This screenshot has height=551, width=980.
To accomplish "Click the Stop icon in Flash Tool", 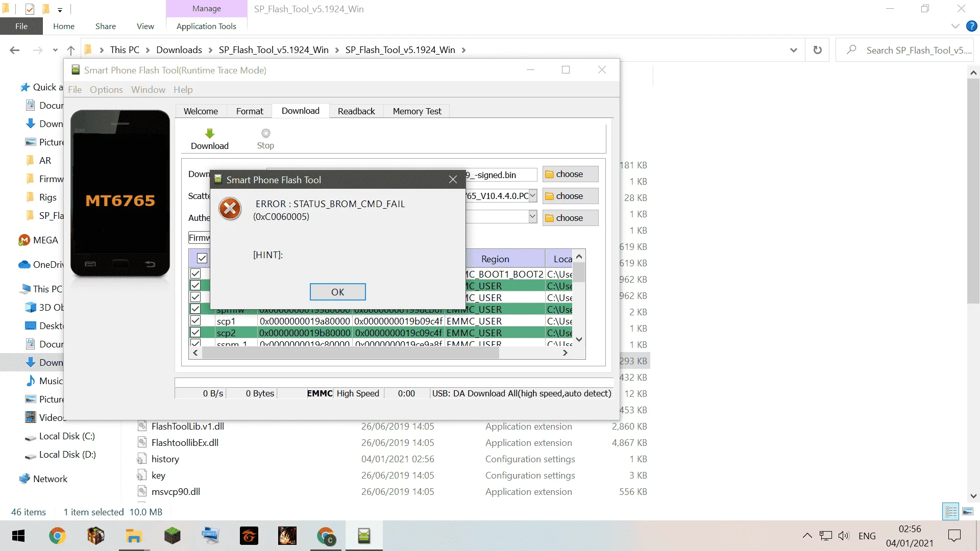I will (x=265, y=133).
